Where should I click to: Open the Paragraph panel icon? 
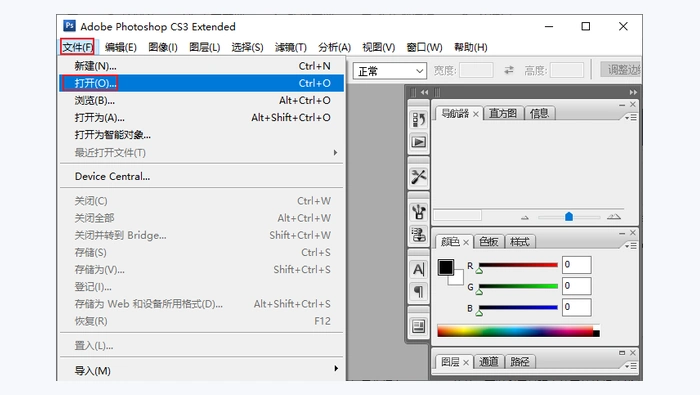pos(419,291)
